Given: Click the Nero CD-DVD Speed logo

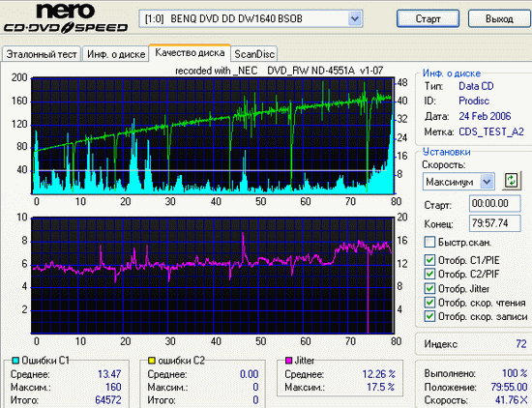Looking at the screenshot, I should [x=66, y=18].
